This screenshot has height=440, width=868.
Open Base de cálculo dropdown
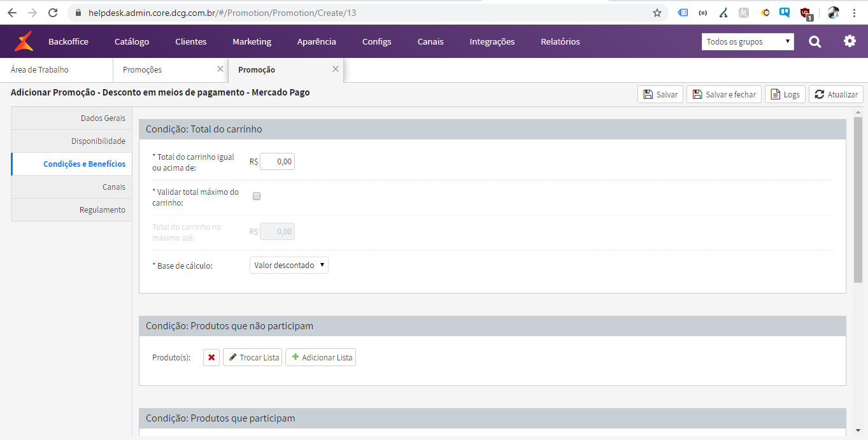point(289,265)
